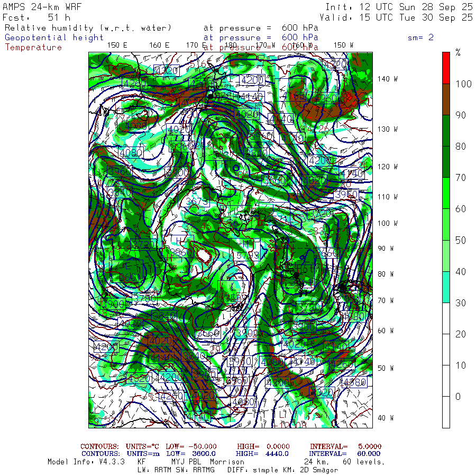Screen dimensions: 476x476
Task: Click the 'DIFF: simple' text
Action: (x=253, y=470)
